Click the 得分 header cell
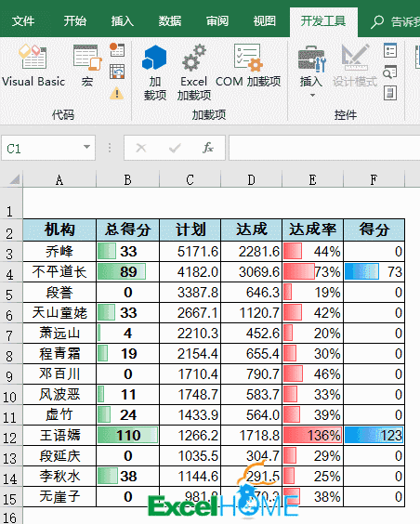The image size is (420, 524). (374, 229)
